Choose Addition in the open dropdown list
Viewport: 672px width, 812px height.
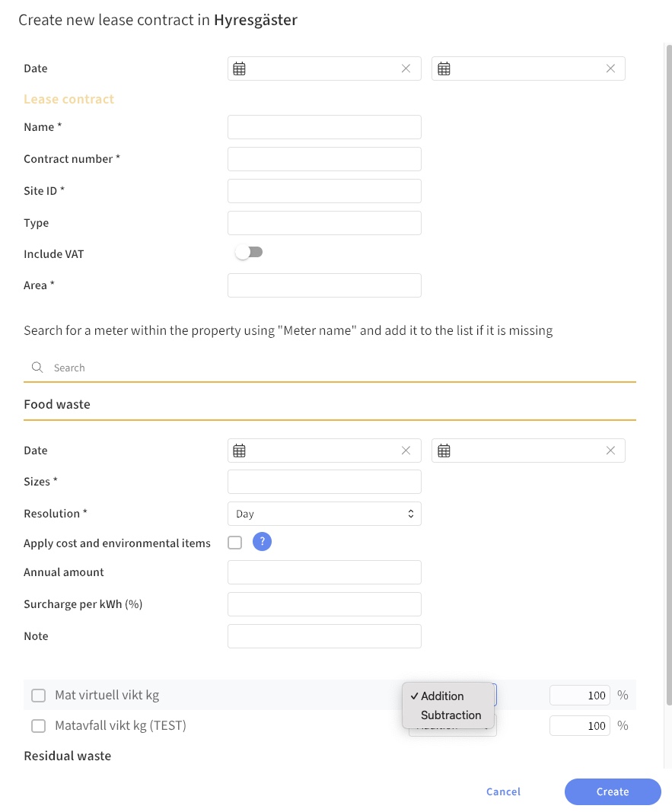tap(442, 696)
